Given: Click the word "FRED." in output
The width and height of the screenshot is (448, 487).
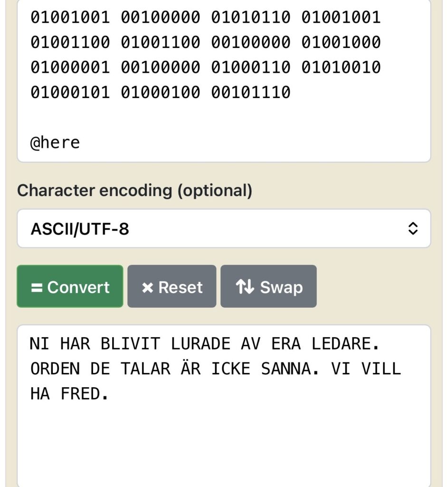Looking at the screenshot, I should (x=85, y=393).
